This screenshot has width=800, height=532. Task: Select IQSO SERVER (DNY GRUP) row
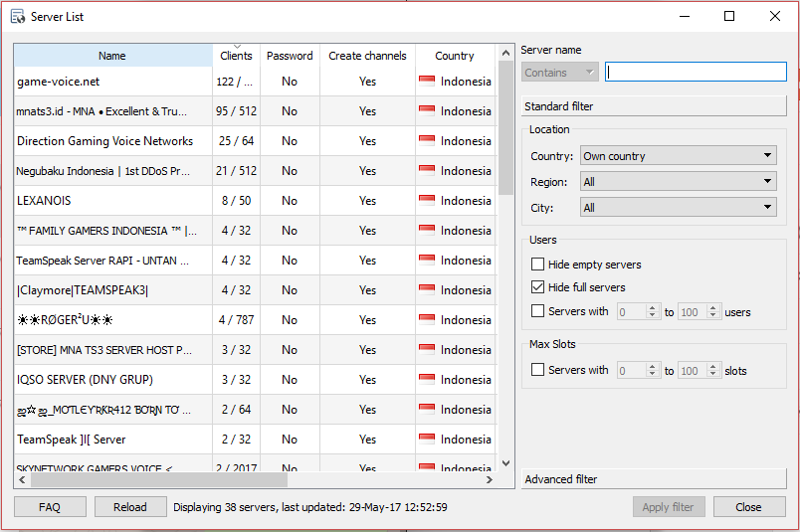pyautogui.click(x=255, y=380)
